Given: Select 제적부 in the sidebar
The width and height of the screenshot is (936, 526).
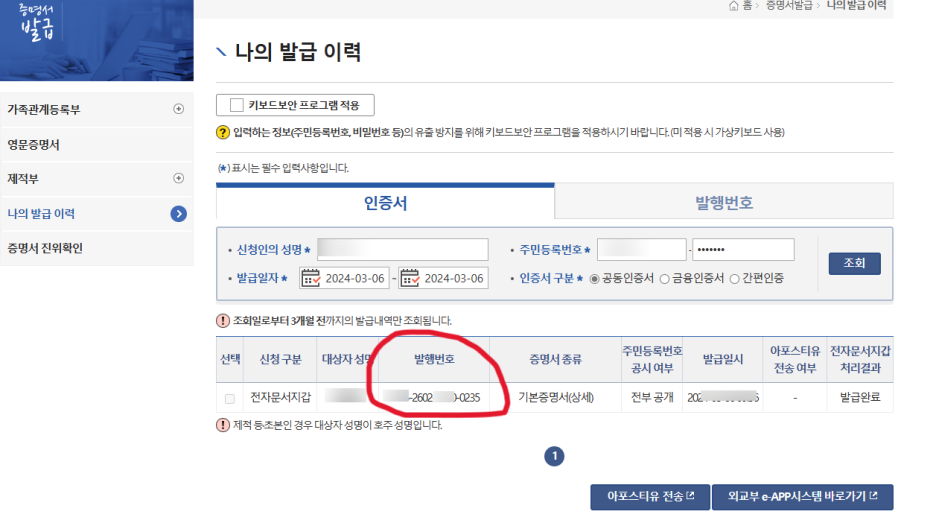Looking at the screenshot, I should click(x=23, y=179).
